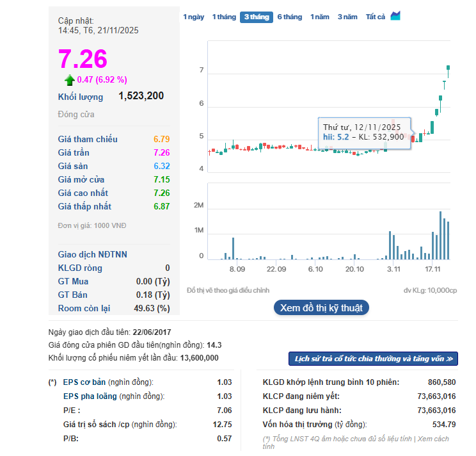
Task: Click the green up arrow price change icon
Action: click(69, 80)
